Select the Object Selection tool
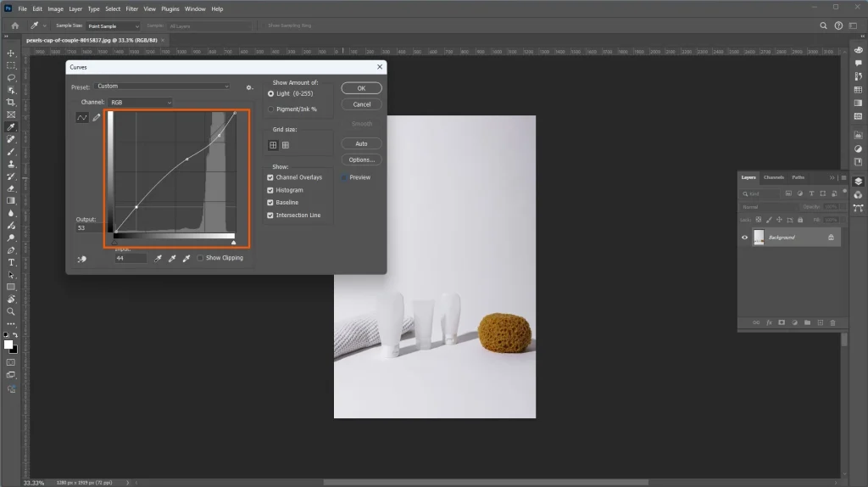Viewport: 868px width, 487px height. pyautogui.click(x=10, y=90)
